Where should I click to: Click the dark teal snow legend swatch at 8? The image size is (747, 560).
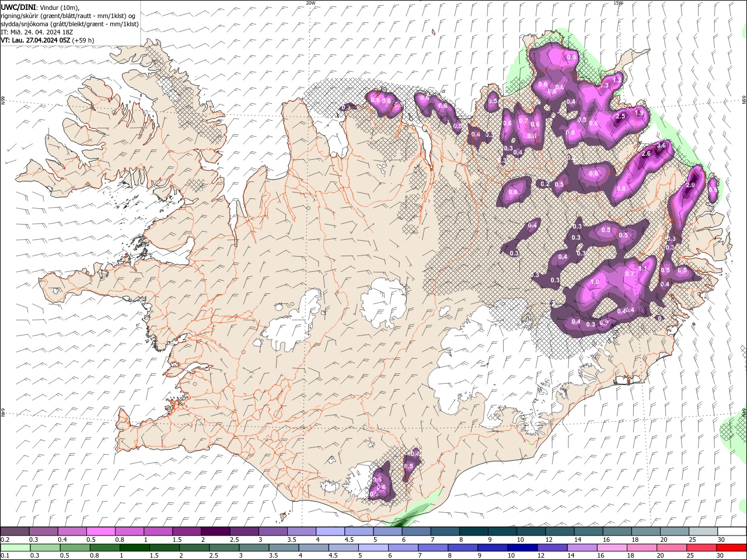(473, 531)
